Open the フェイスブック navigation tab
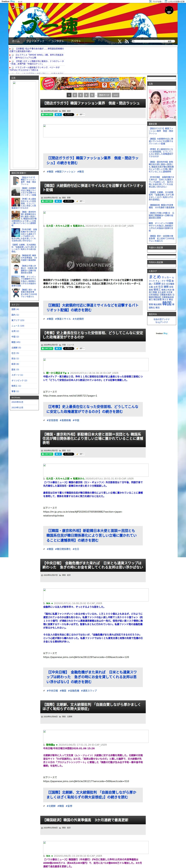Viewport: 186px width, 868px height. (x=35, y=41)
